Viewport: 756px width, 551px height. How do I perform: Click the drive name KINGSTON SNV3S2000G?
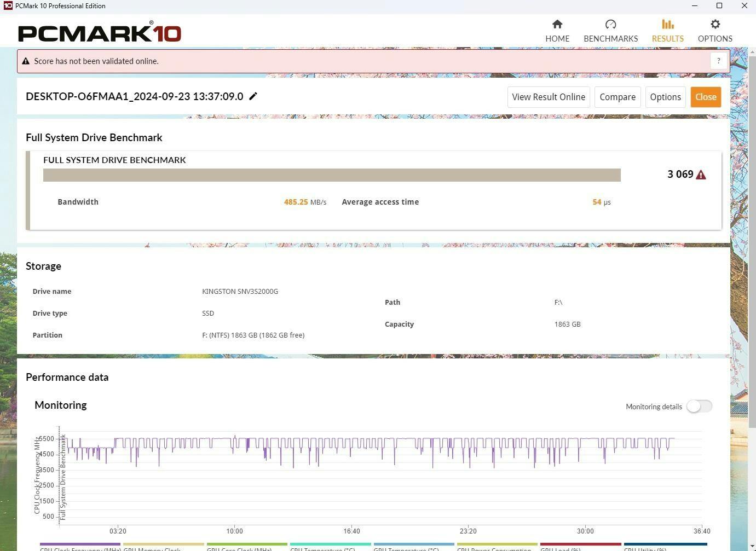click(x=240, y=291)
